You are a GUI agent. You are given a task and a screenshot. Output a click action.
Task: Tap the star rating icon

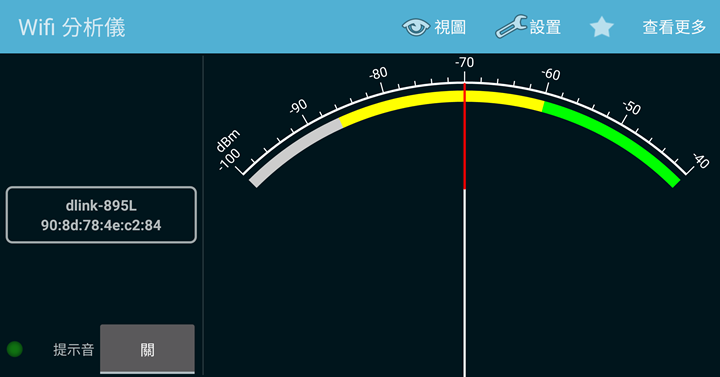coord(602,27)
